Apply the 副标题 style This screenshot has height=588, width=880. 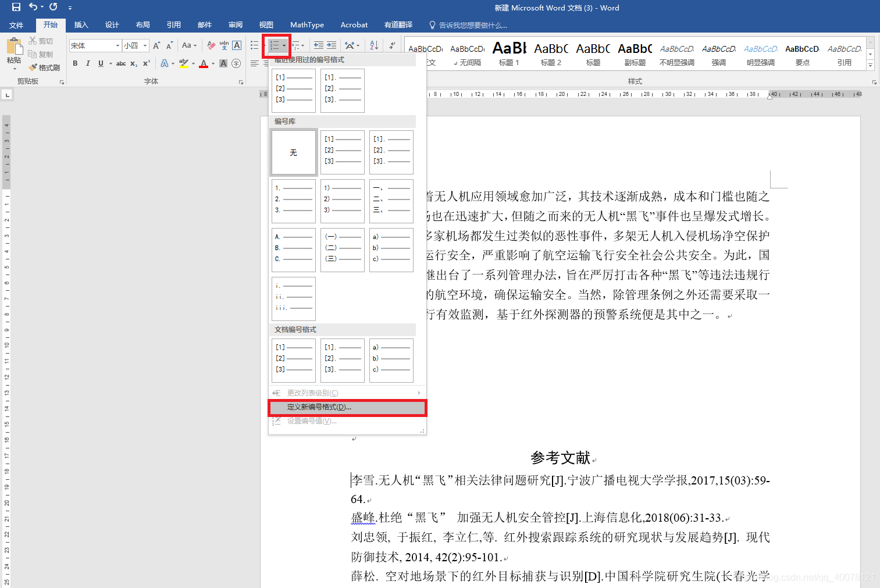click(x=635, y=54)
